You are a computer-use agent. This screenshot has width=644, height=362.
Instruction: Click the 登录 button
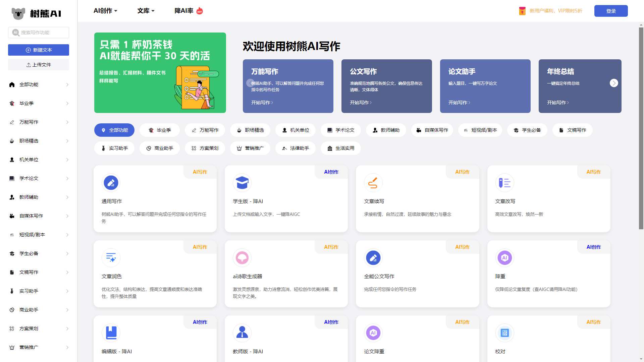611,11
